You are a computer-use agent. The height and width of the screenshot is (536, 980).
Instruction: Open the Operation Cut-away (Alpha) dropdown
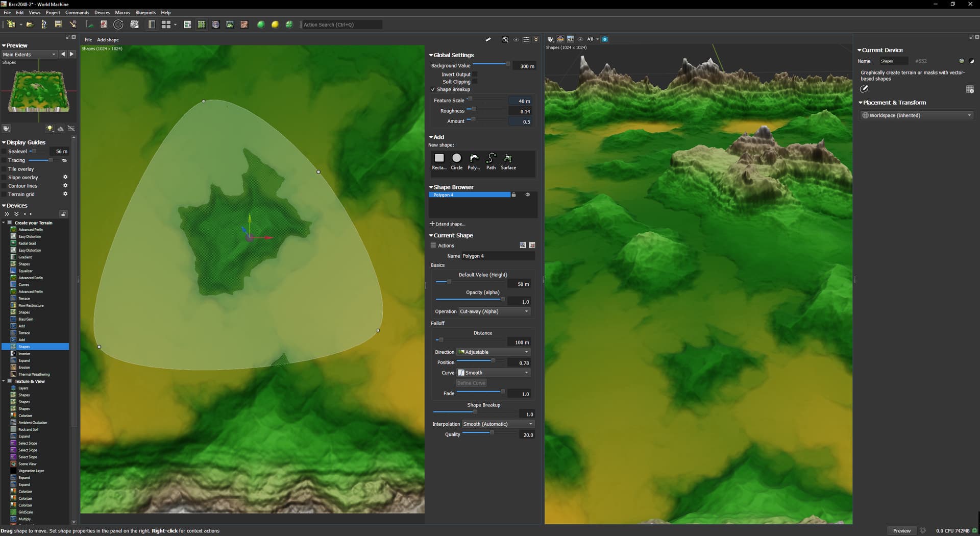(x=494, y=311)
